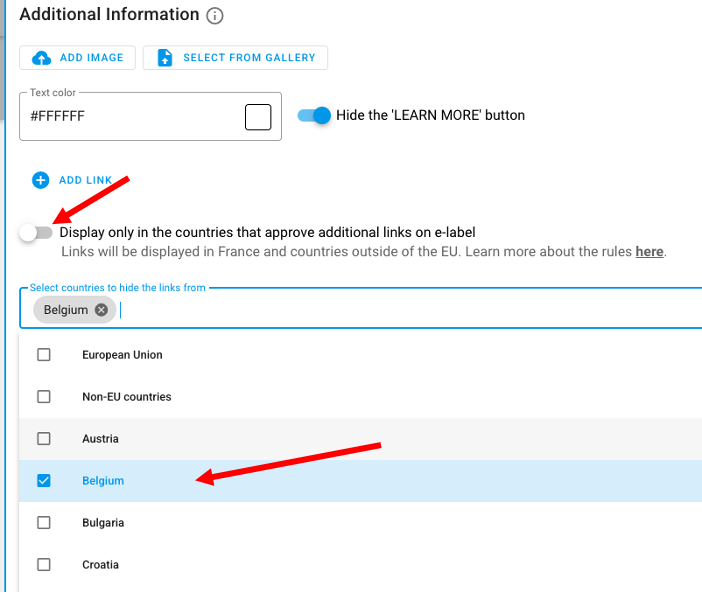Remove the Belgium chip with its x icon
The height and width of the screenshot is (592, 702).
tap(101, 310)
